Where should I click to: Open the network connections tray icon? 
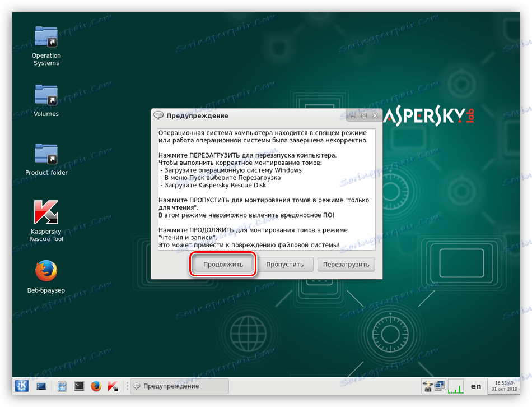click(439, 386)
